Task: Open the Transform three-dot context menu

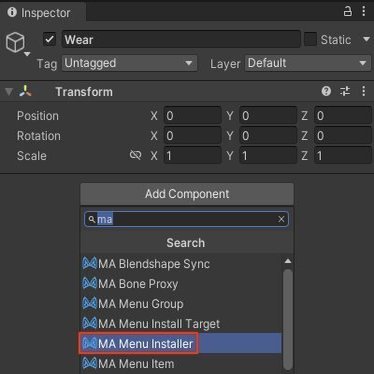Action: point(364,91)
